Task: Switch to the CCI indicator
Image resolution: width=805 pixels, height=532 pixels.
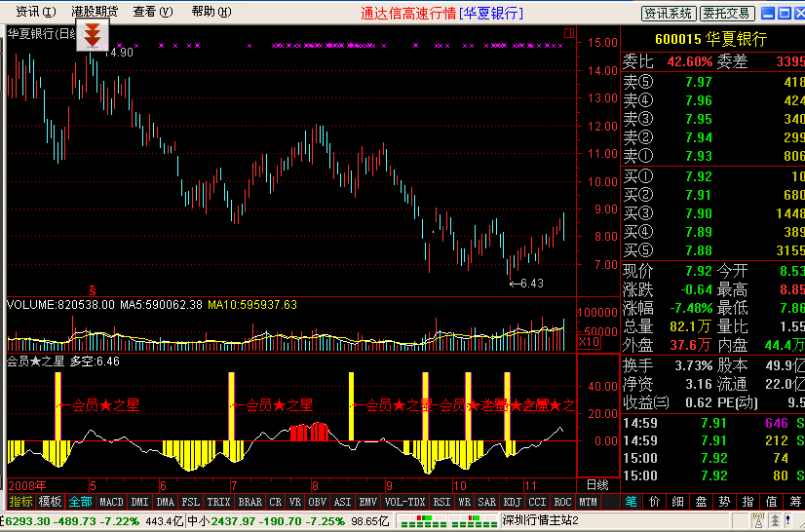Action: click(x=538, y=502)
